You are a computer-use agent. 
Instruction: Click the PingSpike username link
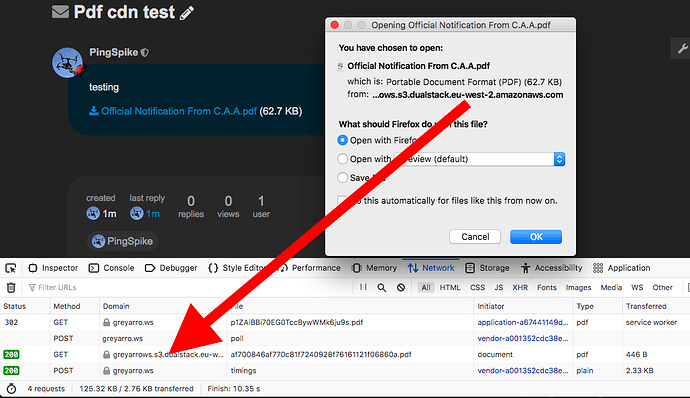[114, 52]
